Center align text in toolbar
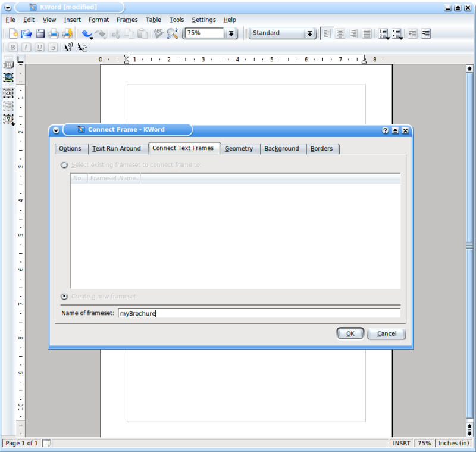This screenshot has height=452, width=476. pyautogui.click(x=340, y=33)
